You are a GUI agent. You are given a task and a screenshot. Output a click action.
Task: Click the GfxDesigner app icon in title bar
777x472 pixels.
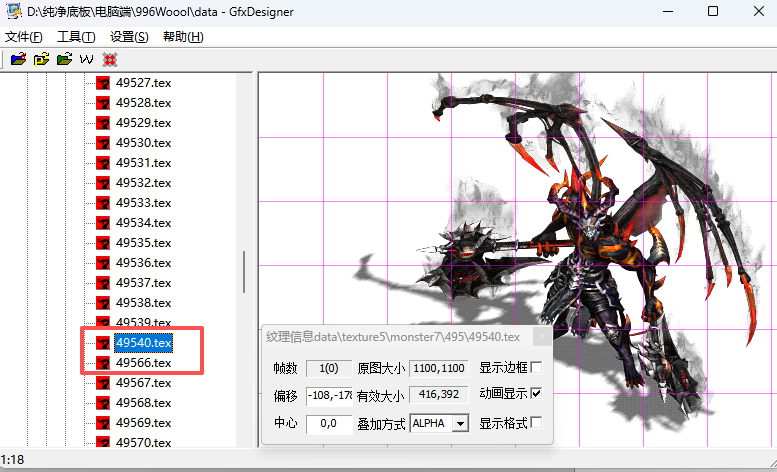(14, 11)
